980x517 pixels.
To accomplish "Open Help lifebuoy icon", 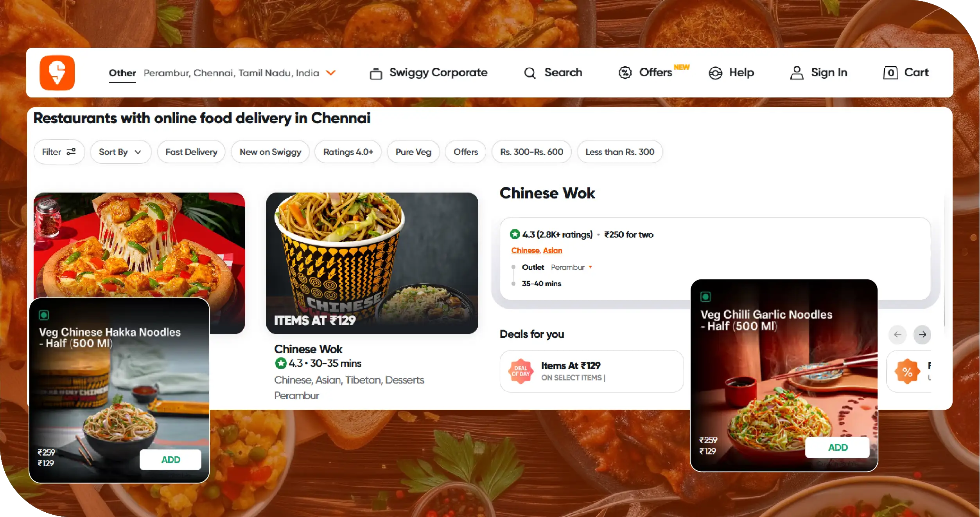I will 715,73.
